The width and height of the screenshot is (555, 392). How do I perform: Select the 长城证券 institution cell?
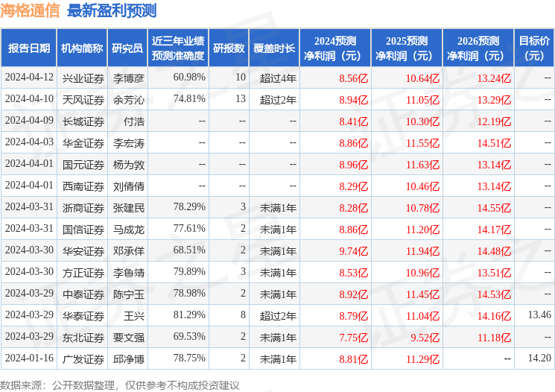[x=83, y=121]
